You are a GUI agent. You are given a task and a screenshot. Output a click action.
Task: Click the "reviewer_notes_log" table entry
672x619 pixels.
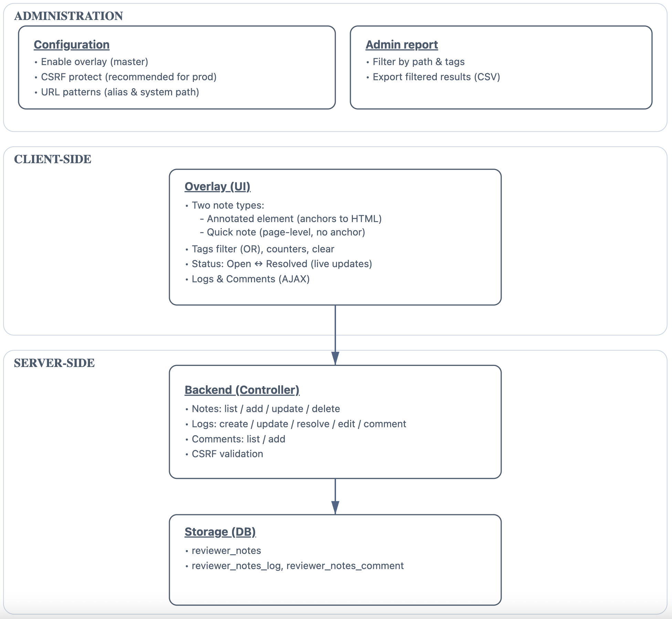click(236, 566)
